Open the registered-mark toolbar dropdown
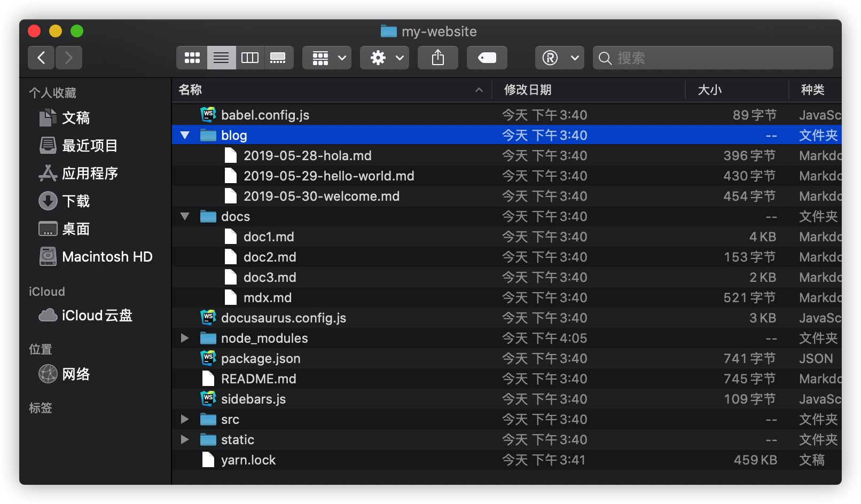The image size is (861, 504). tap(560, 58)
